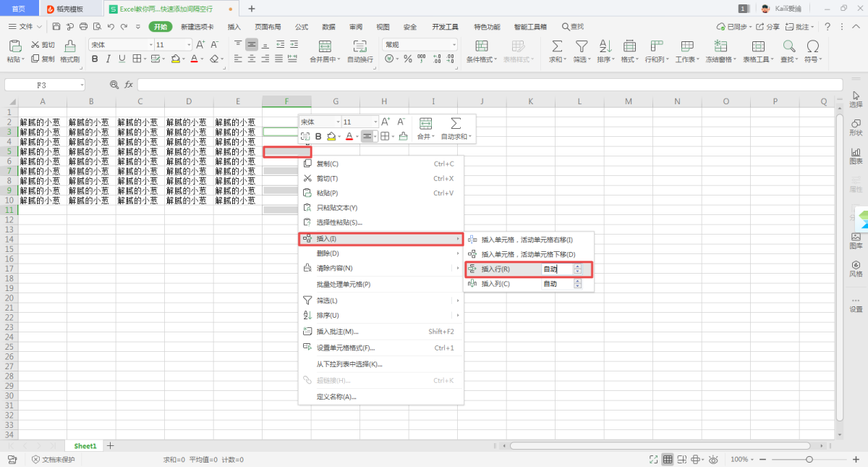This screenshot has height=467, width=868.
Task: Click the Merge and Center (合并居中) icon
Action: (x=324, y=46)
